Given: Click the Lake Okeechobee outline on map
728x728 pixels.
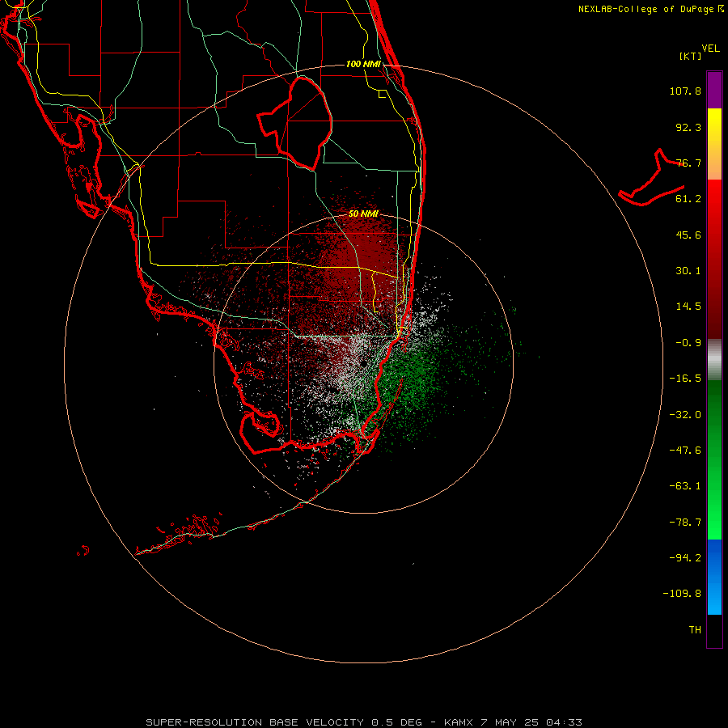Looking at the screenshot, I should pos(295,124).
